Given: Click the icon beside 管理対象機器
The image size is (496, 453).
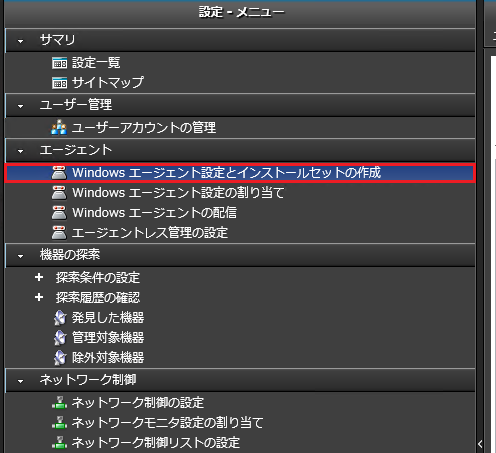Looking at the screenshot, I should point(60,338).
